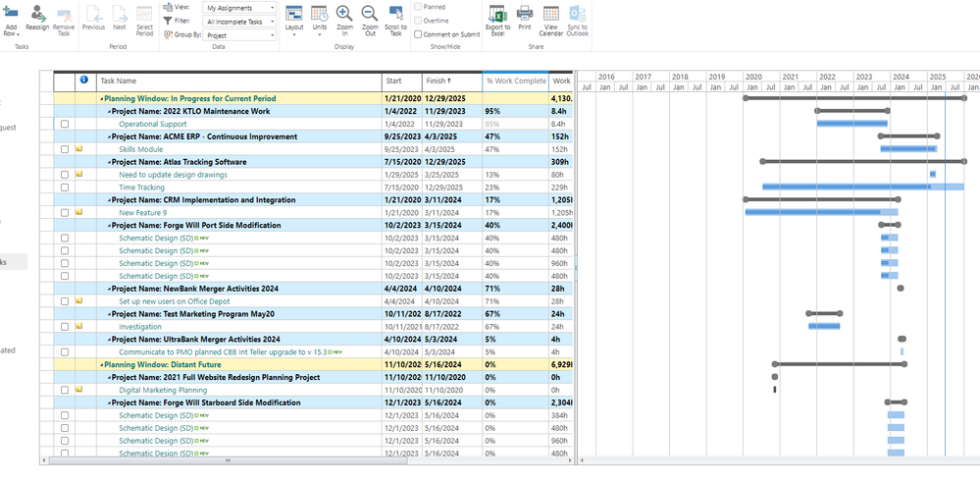This screenshot has height=483, width=980.
Task: Check the Operational Support row checkbox
Action: click(65, 125)
